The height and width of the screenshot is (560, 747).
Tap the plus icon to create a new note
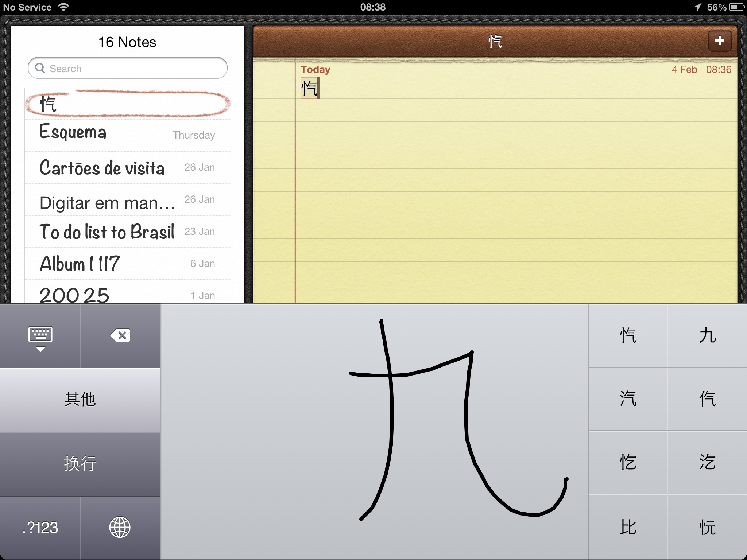[x=719, y=41]
